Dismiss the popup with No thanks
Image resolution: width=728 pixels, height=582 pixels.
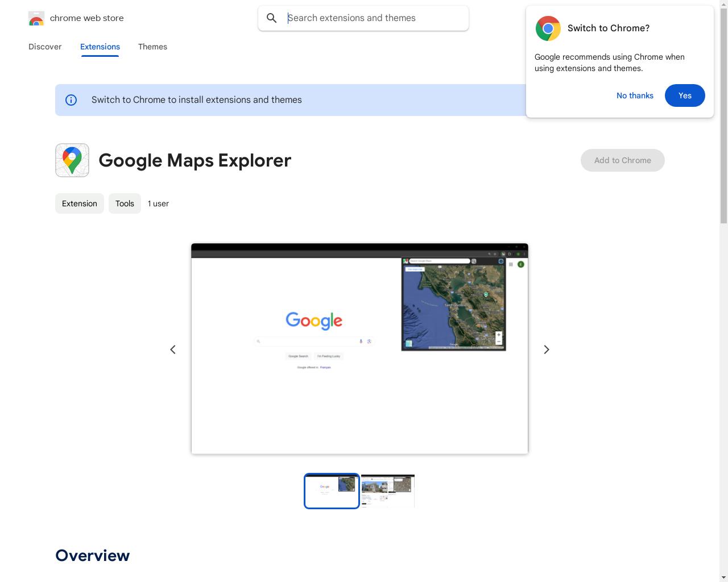click(x=635, y=95)
